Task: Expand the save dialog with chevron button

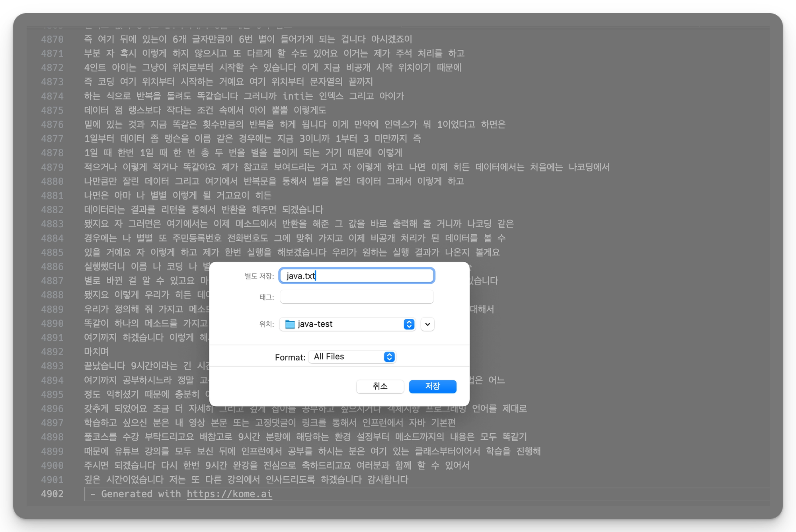Action: coord(427,324)
